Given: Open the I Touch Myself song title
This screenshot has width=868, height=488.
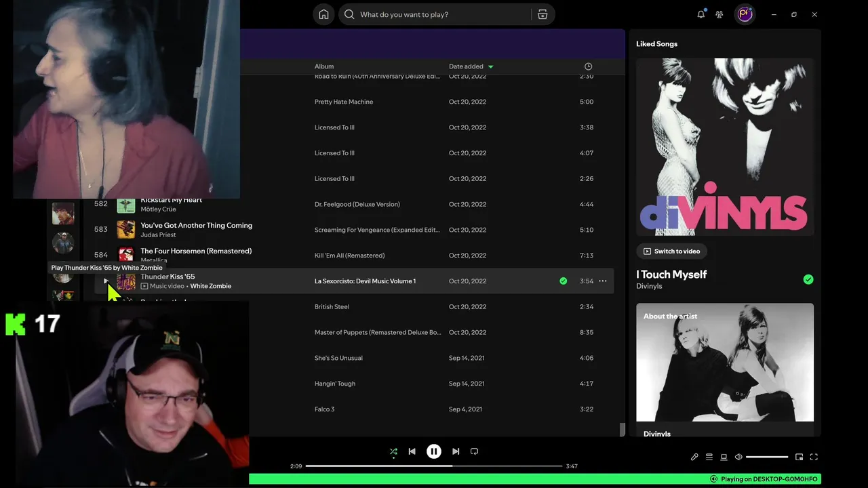Looking at the screenshot, I should 671,274.
